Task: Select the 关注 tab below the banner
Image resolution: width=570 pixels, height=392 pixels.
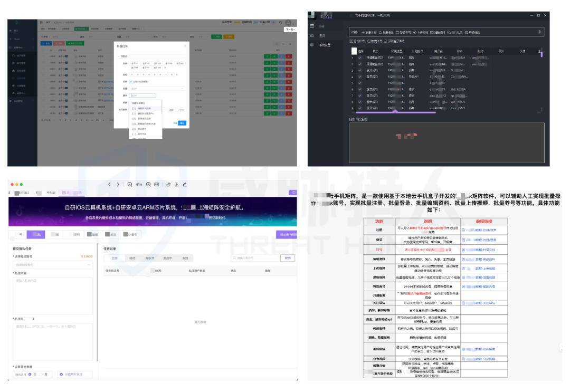Action: point(110,235)
